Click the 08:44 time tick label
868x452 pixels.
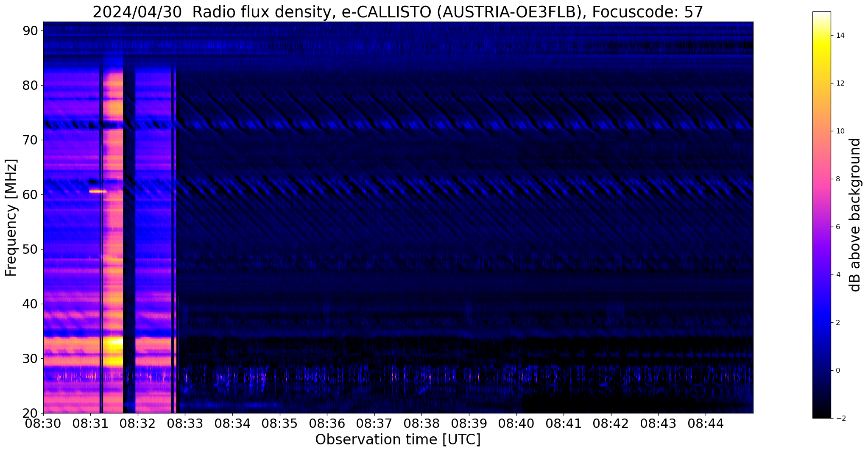click(706, 423)
